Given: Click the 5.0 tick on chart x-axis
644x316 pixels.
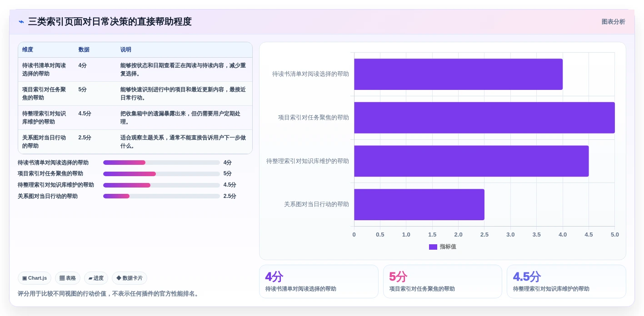Looking at the screenshot, I should 615,235.
